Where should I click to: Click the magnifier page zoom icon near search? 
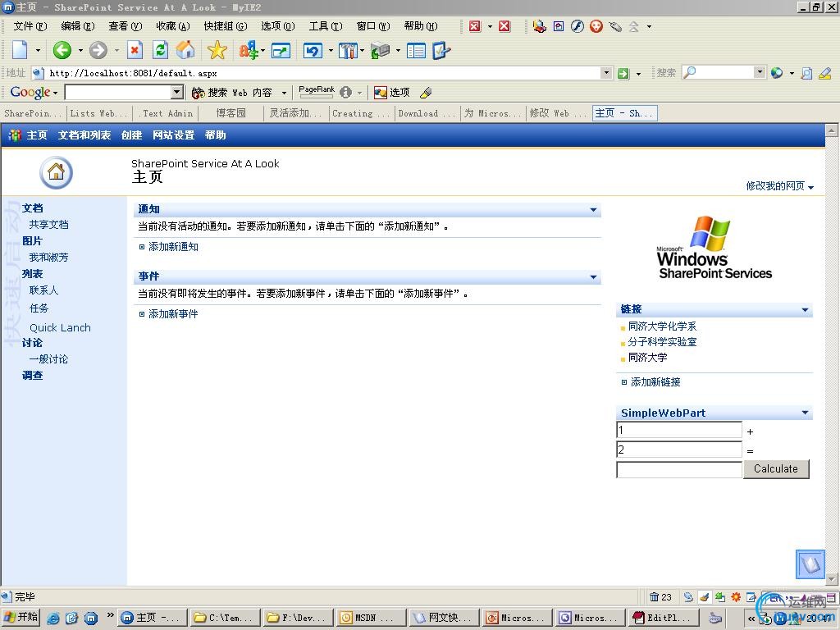point(806,73)
